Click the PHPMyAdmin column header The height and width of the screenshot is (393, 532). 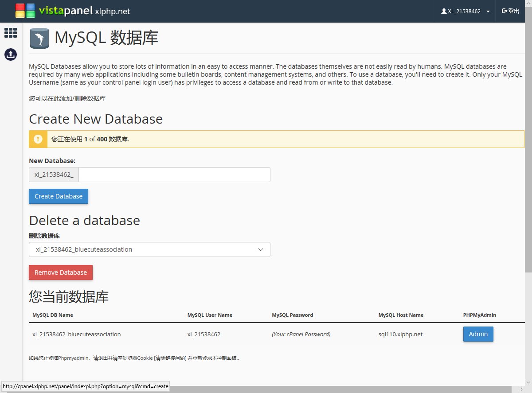480,315
